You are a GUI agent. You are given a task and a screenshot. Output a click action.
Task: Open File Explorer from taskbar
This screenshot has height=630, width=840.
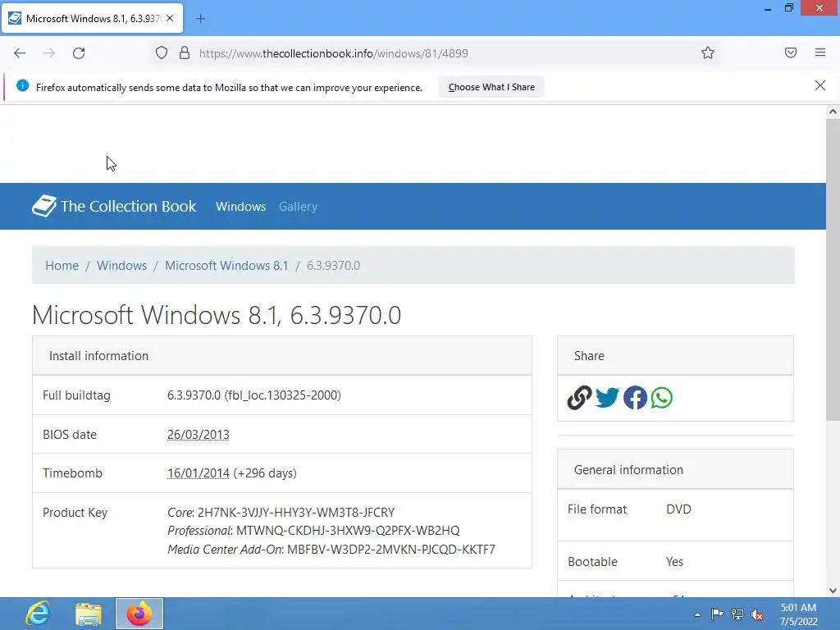(x=89, y=614)
